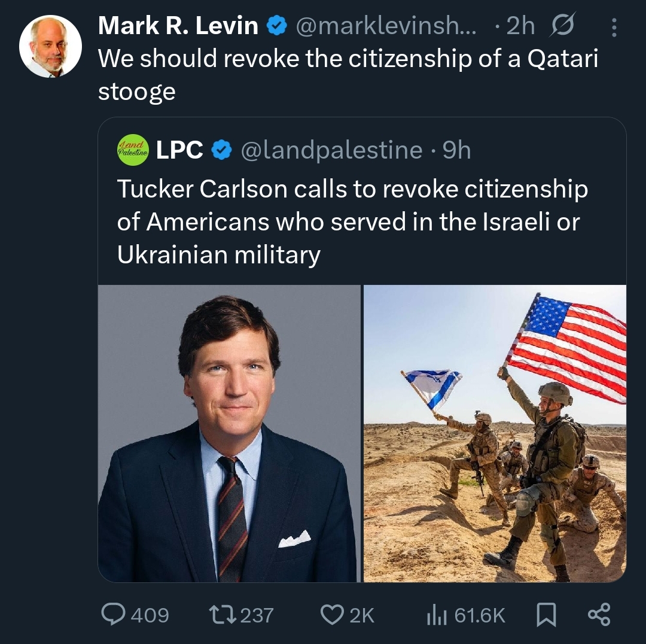
Task: Open the LPC account name
Action: (179, 150)
